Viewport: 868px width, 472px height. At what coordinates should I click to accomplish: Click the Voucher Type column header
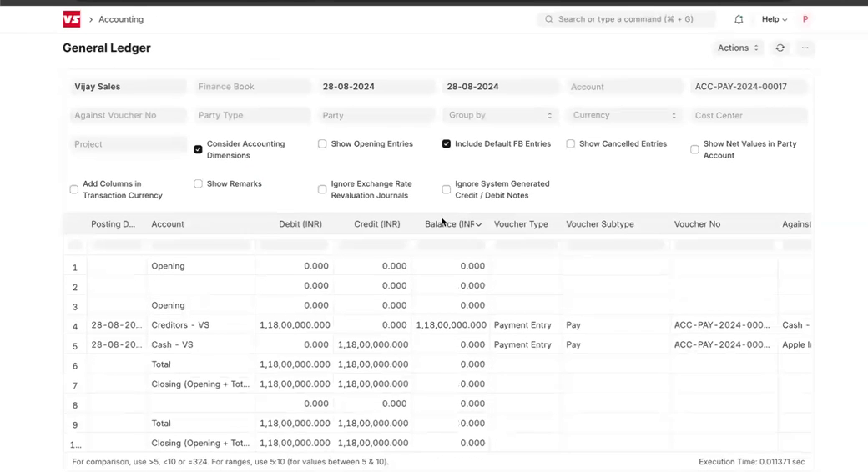pos(521,224)
